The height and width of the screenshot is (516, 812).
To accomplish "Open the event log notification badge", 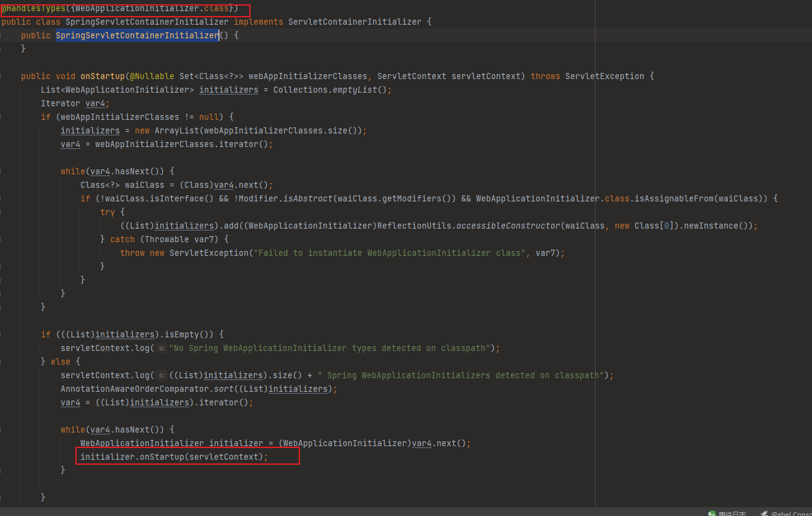I will point(712,514).
